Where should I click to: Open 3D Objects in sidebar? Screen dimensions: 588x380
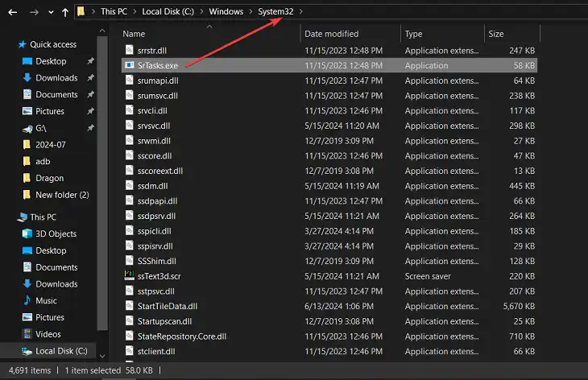[x=56, y=233]
